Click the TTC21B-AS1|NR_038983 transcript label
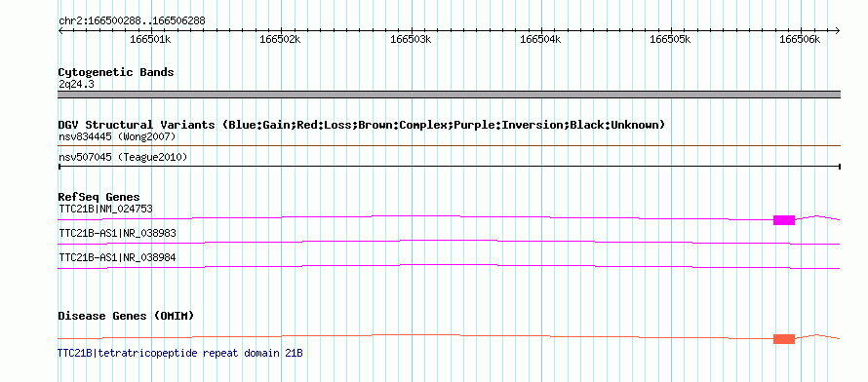 tap(117, 233)
